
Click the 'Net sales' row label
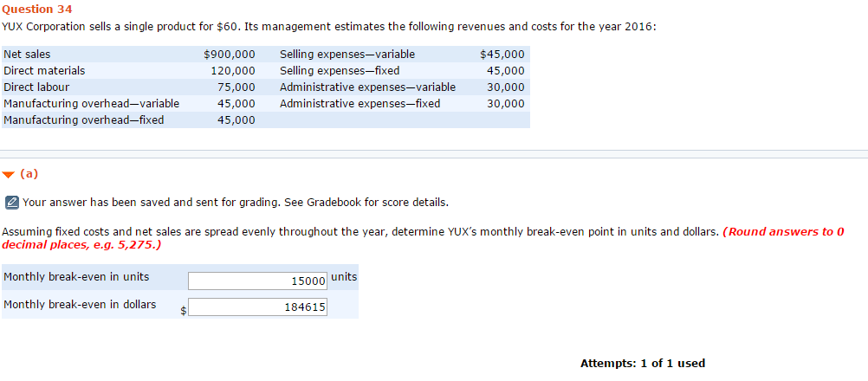[x=27, y=55]
